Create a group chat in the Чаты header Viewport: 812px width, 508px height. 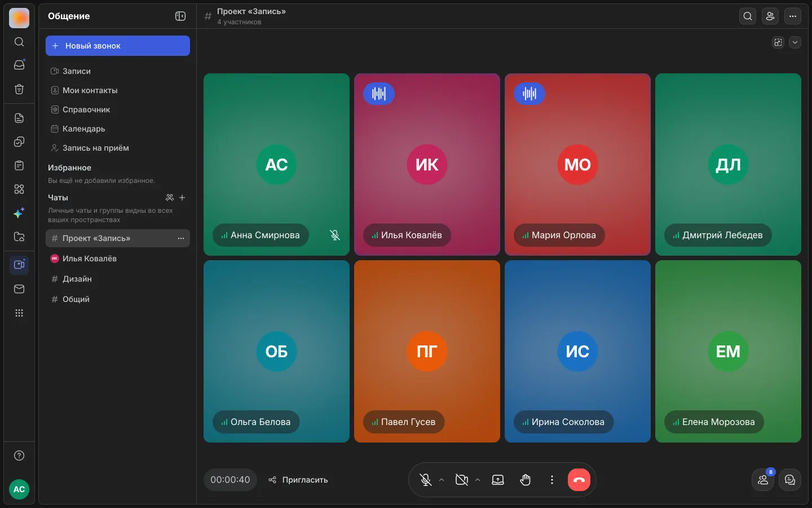pyautogui.click(x=170, y=198)
